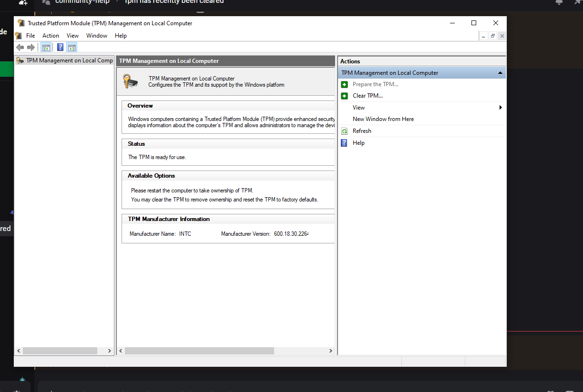Click the Status section heading

(x=136, y=144)
